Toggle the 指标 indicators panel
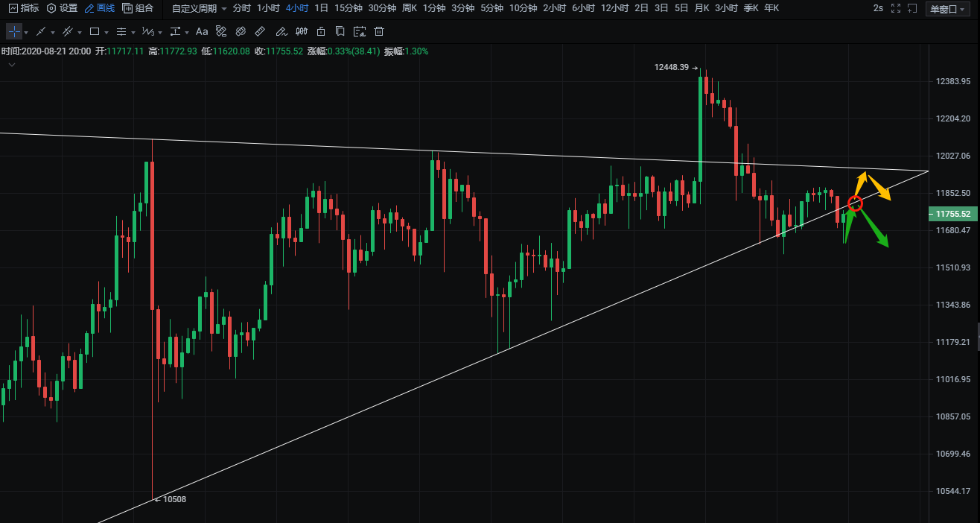This screenshot has height=523, width=980. click(24, 9)
